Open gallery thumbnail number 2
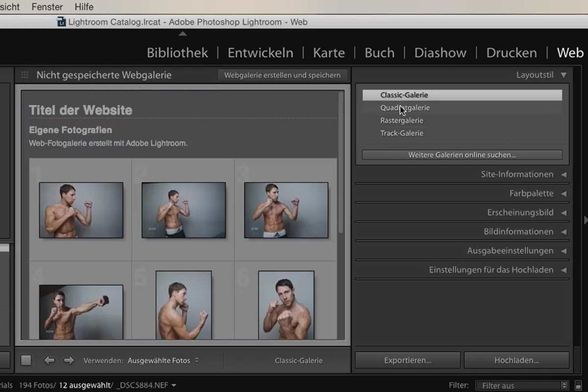Image resolution: width=588 pixels, height=392 pixels. [184, 210]
